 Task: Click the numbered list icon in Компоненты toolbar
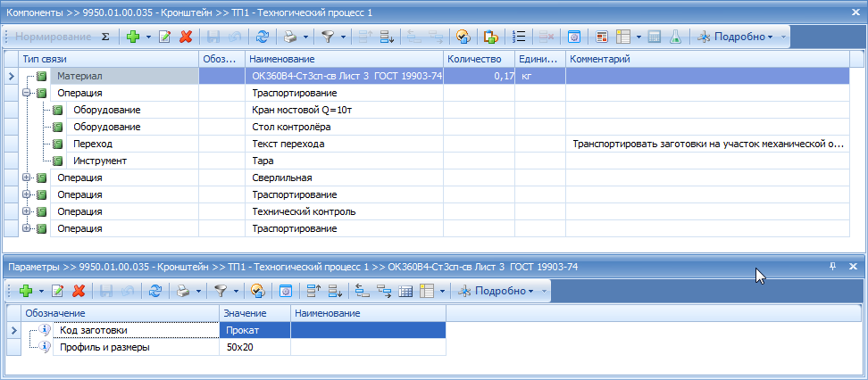tap(519, 37)
